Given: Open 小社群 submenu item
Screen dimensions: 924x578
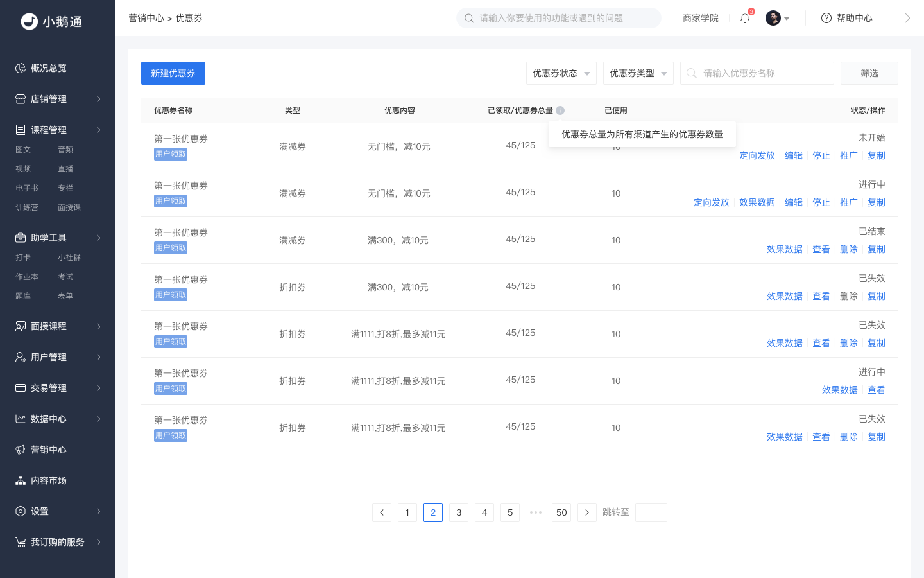Looking at the screenshot, I should 69,258.
